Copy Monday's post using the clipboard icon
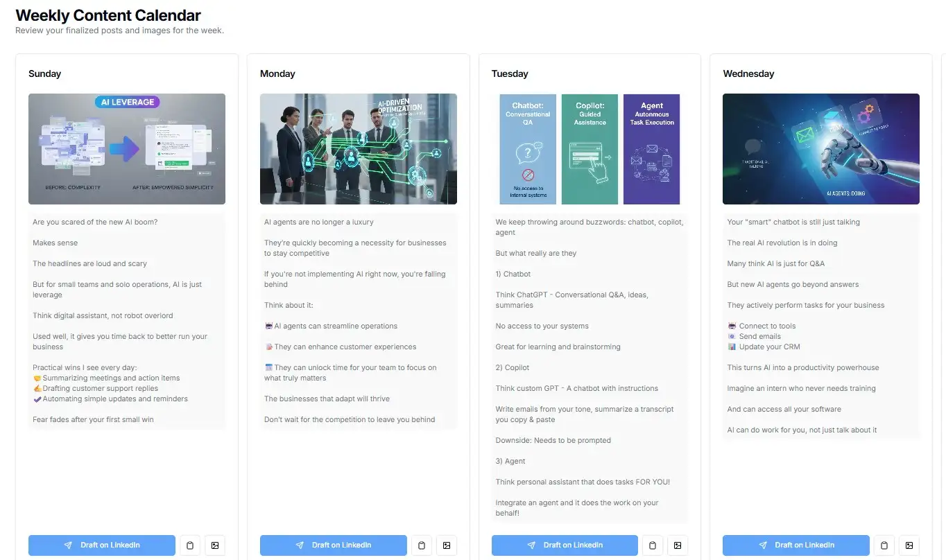 [422, 545]
